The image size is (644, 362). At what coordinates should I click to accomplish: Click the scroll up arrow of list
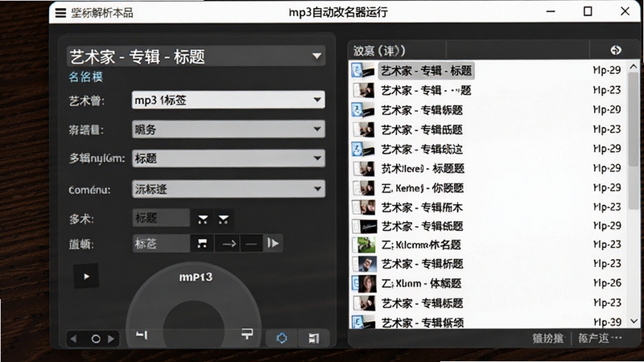pos(634,67)
